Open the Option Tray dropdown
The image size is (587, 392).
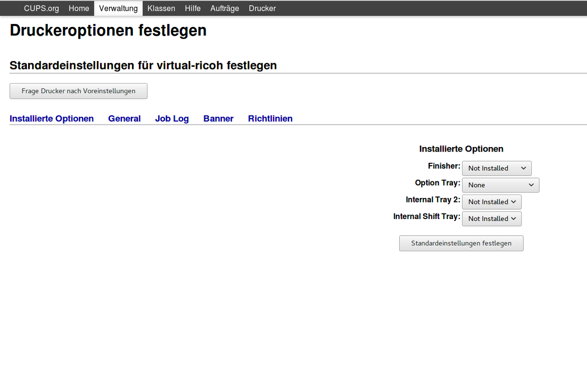coord(500,185)
